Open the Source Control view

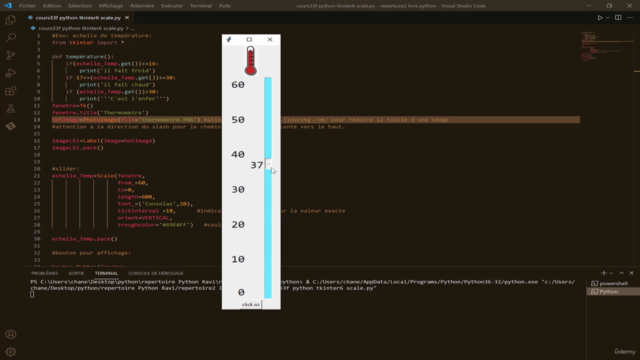(x=11, y=55)
